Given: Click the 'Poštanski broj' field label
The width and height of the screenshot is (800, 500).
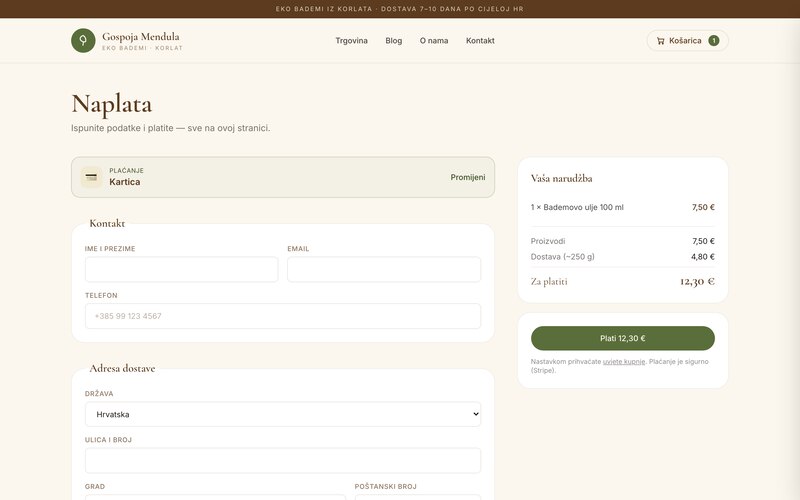Looking at the screenshot, I should pyautogui.click(x=386, y=486).
